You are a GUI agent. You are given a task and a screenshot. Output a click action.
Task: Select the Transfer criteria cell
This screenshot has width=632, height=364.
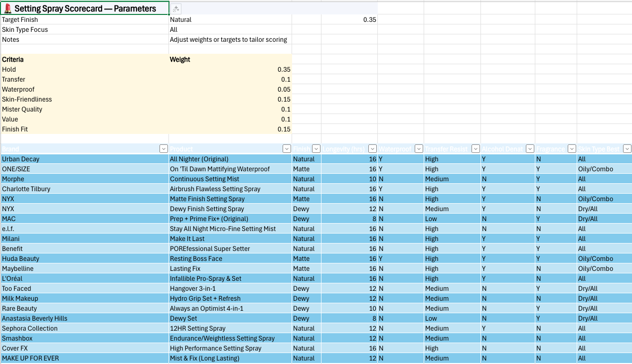(84, 79)
